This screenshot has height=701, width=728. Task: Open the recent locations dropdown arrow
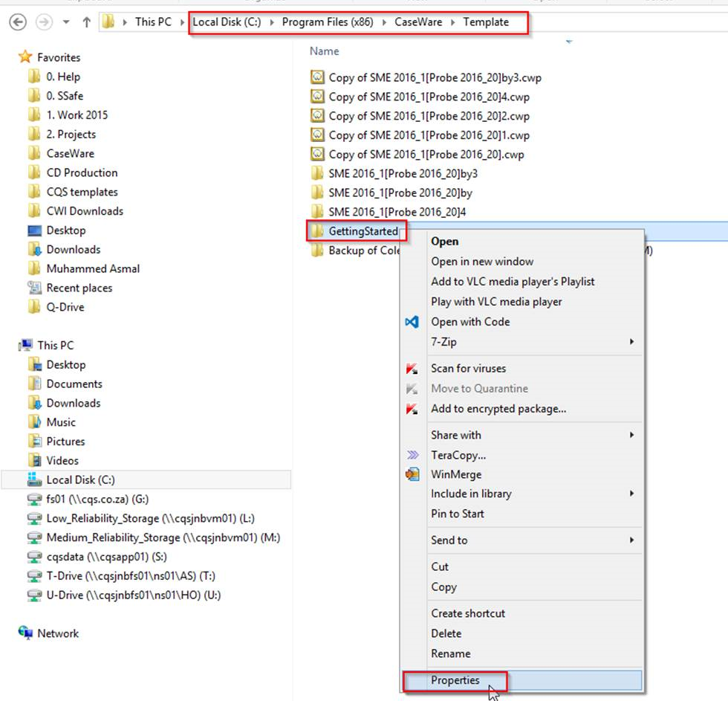66,22
